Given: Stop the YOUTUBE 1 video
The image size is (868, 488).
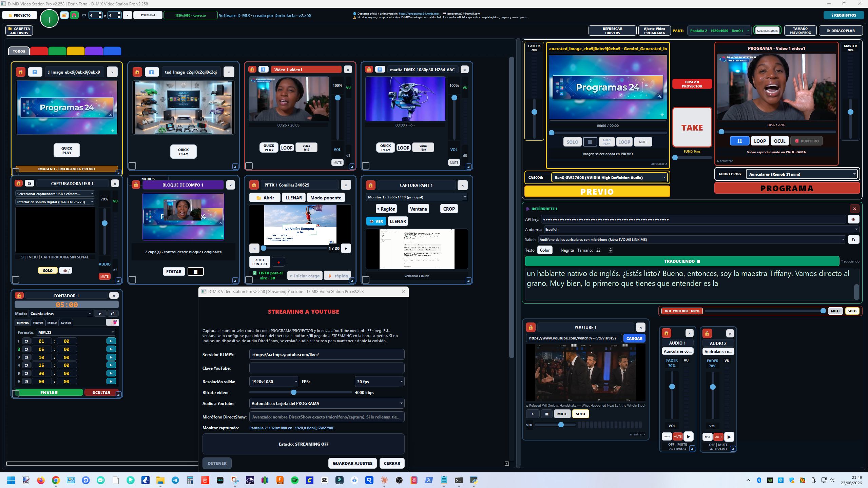Looking at the screenshot, I should (x=546, y=414).
